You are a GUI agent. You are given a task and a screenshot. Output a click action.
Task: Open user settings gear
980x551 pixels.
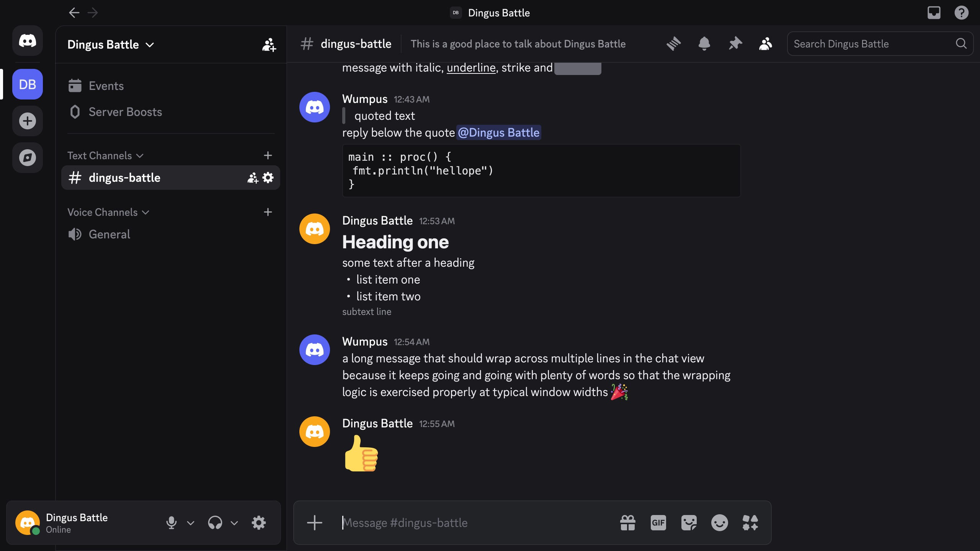coord(259,523)
